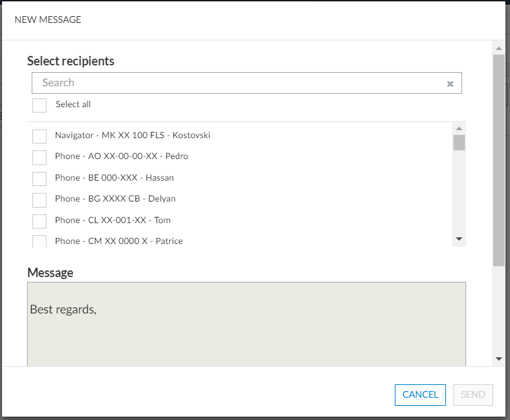Viewport: 510px width, 420px height.
Task: Enable the Select all checkbox
Action: 40,105
